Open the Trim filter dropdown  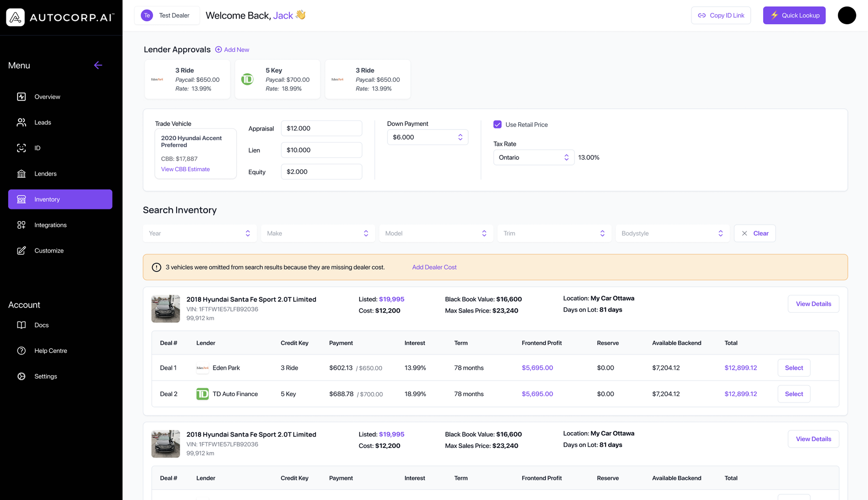click(554, 233)
